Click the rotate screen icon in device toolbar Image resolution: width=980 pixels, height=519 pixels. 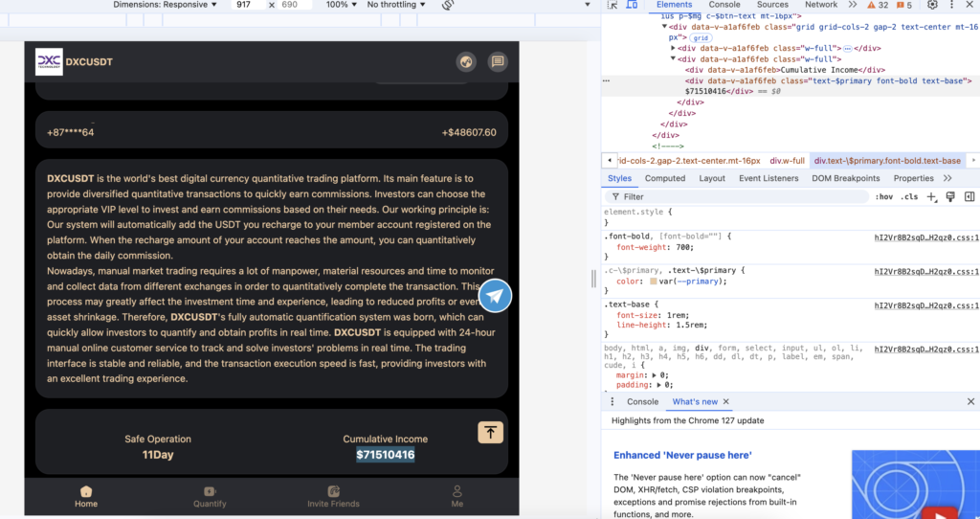click(x=448, y=5)
